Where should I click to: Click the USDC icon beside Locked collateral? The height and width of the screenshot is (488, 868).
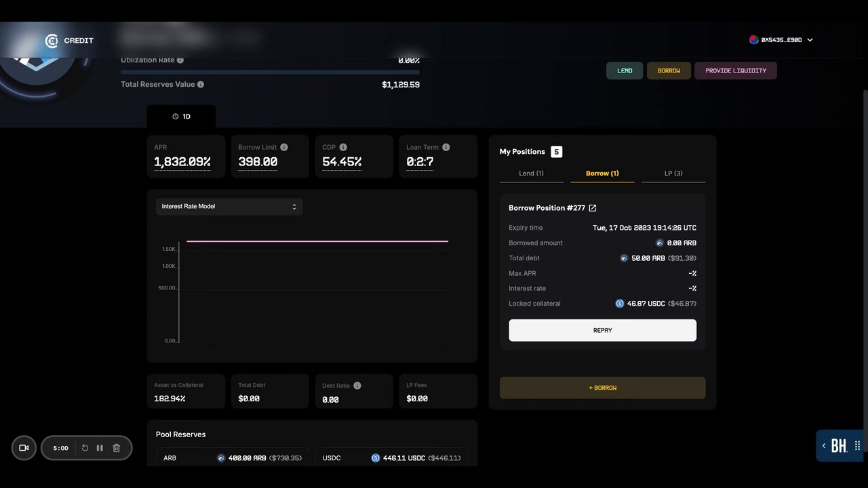(x=620, y=304)
